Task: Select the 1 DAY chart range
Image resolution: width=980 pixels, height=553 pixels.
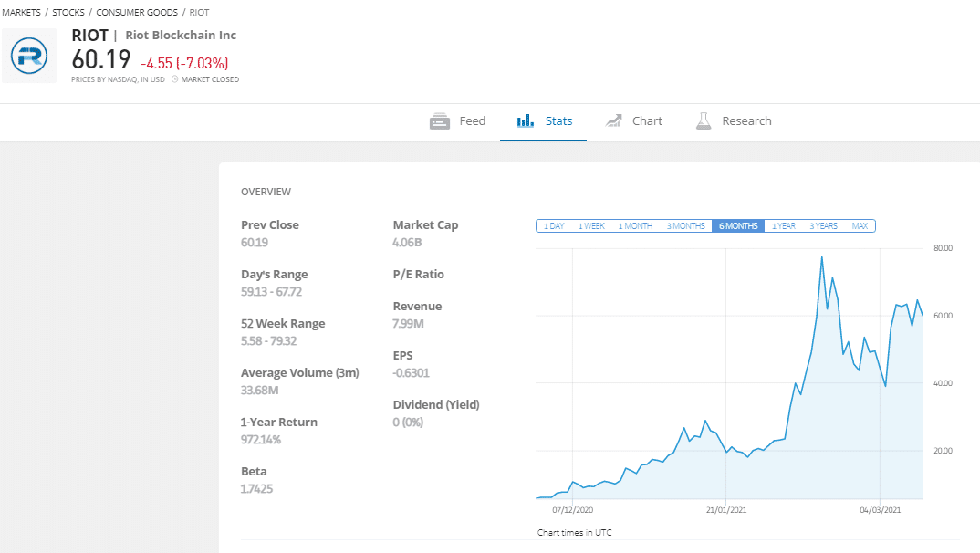Action: [554, 226]
